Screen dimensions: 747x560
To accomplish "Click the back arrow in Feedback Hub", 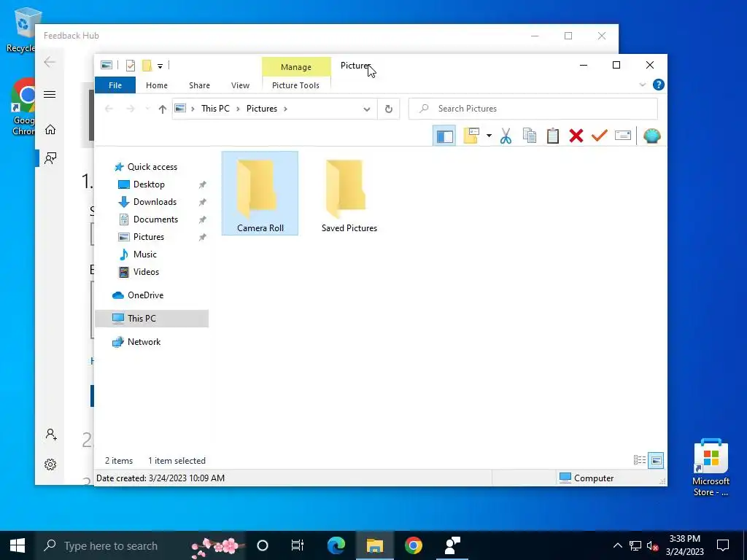I will pos(50,62).
